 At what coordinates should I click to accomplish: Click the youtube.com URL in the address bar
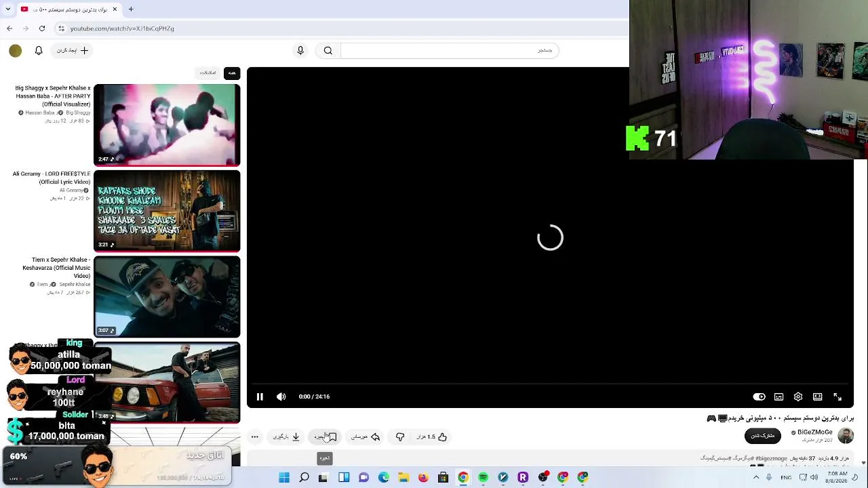pyautogui.click(x=122, y=28)
